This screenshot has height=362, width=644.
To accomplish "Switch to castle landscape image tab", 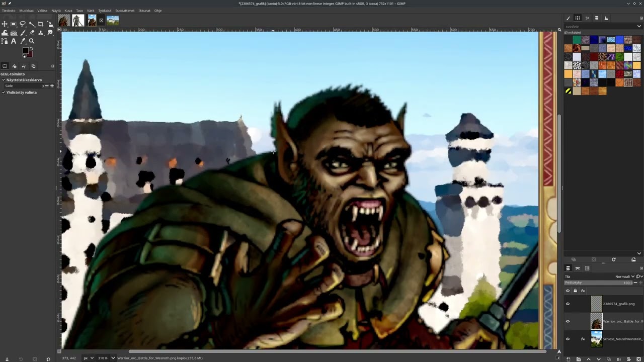I will pos(113,20).
